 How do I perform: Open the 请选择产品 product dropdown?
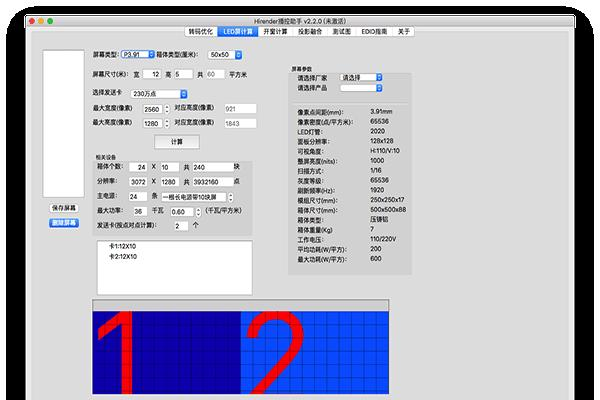click(361, 87)
